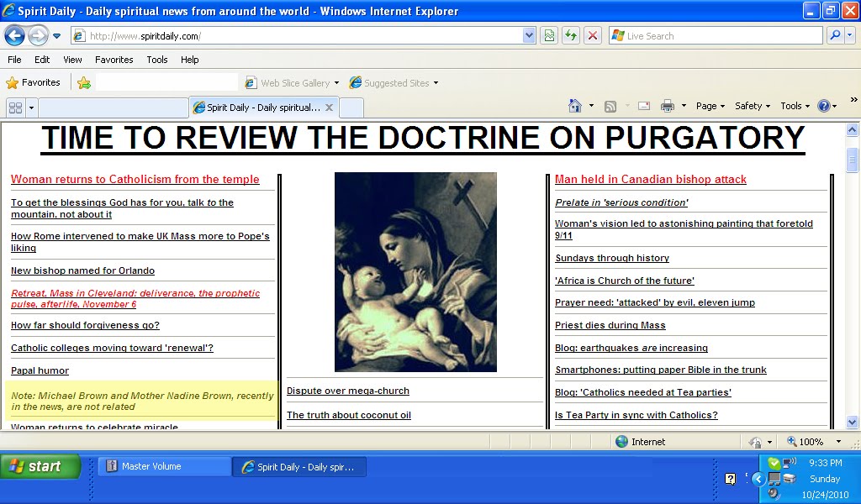Click the scroll down arrow
This screenshot has width=861, height=504.
(x=853, y=422)
